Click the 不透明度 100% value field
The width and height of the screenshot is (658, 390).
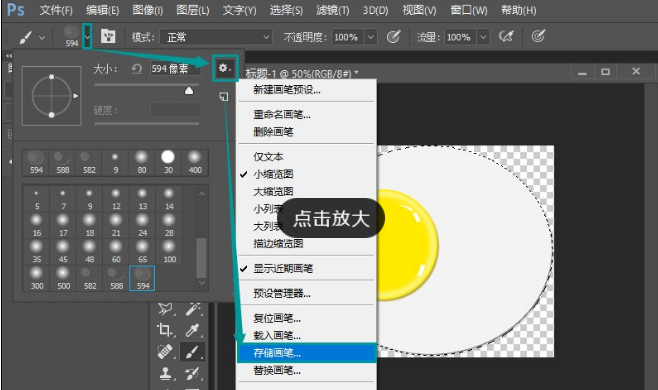(x=348, y=37)
